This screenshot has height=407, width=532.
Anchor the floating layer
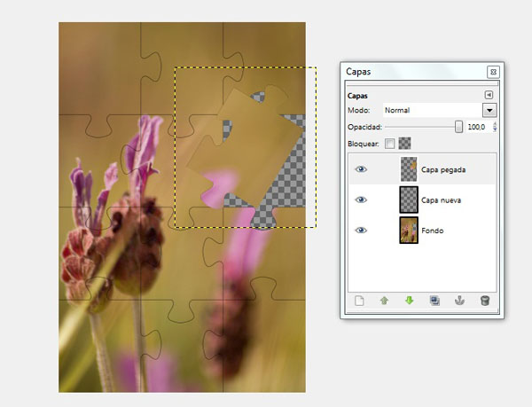point(459,301)
